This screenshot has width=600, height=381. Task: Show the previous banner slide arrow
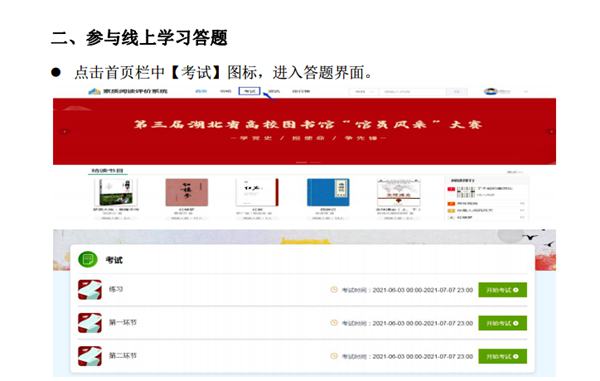tap(65, 132)
